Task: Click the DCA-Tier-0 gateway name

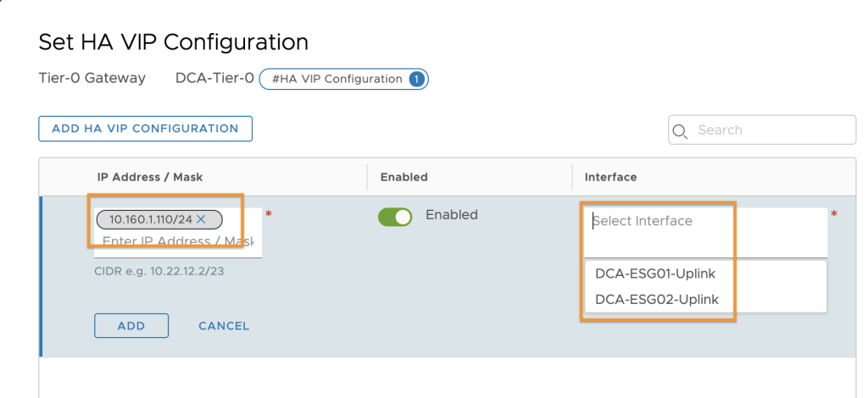Action: tap(214, 79)
